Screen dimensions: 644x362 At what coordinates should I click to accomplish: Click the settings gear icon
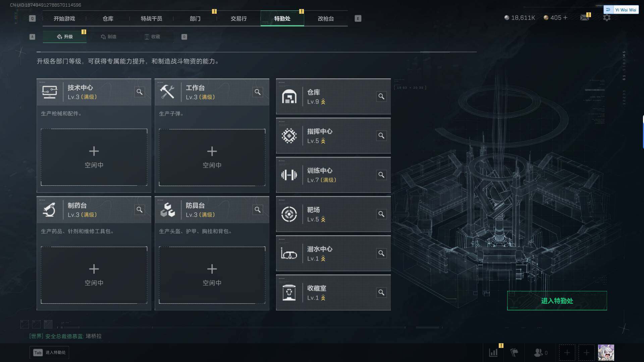pos(607,17)
